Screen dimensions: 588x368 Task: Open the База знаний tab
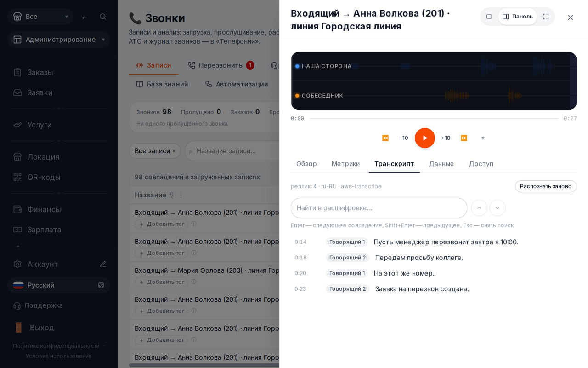coord(162,84)
